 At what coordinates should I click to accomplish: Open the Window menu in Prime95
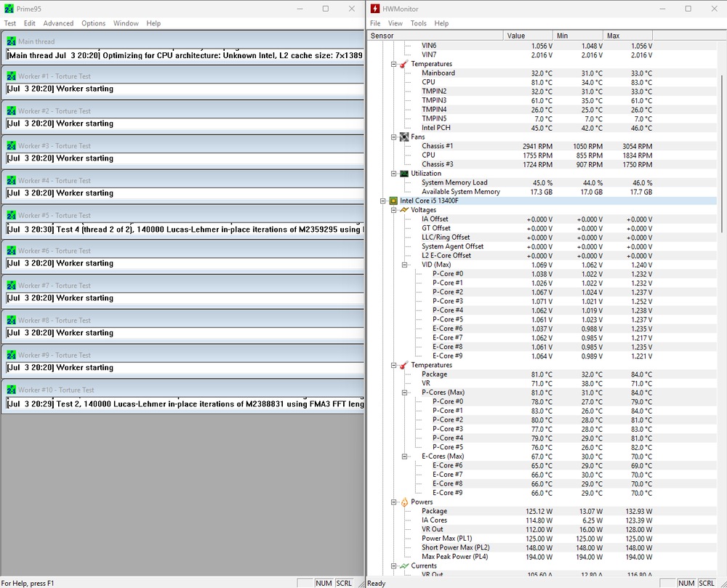pyautogui.click(x=126, y=23)
